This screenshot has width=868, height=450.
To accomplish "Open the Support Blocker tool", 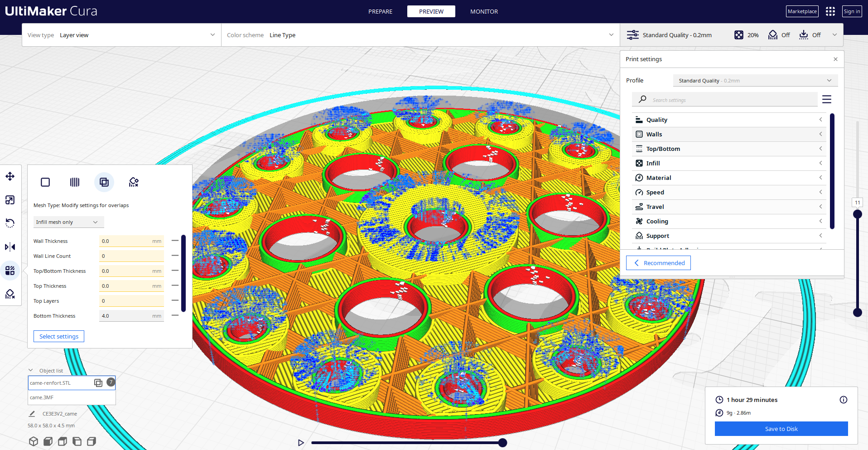I will click(x=10, y=294).
